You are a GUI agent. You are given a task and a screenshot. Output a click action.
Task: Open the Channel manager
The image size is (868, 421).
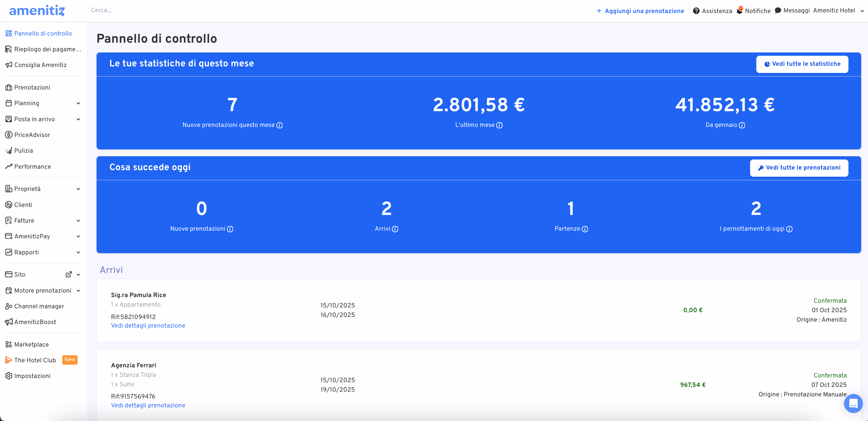[x=39, y=306]
